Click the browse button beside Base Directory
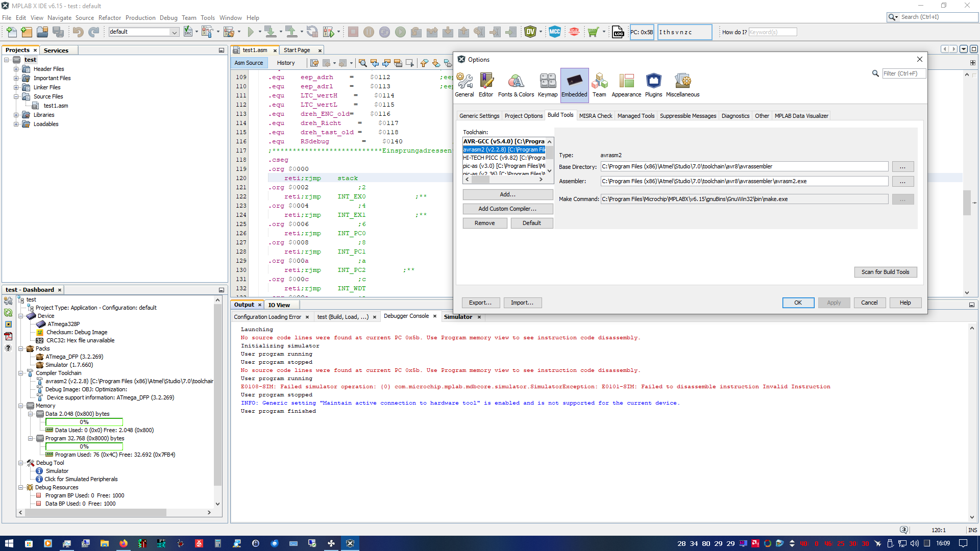This screenshot has width=980, height=551. click(903, 167)
